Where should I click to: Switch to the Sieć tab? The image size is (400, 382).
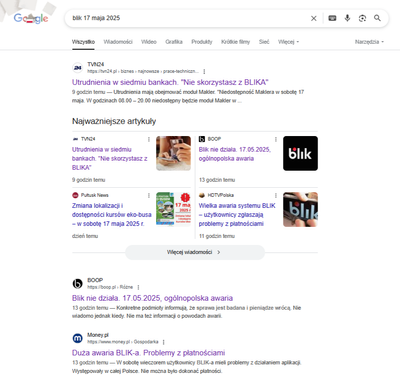(264, 42)
